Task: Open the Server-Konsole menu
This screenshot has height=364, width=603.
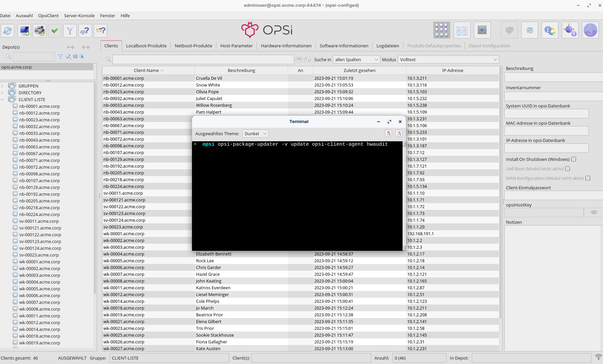Action: coord(79,16)
